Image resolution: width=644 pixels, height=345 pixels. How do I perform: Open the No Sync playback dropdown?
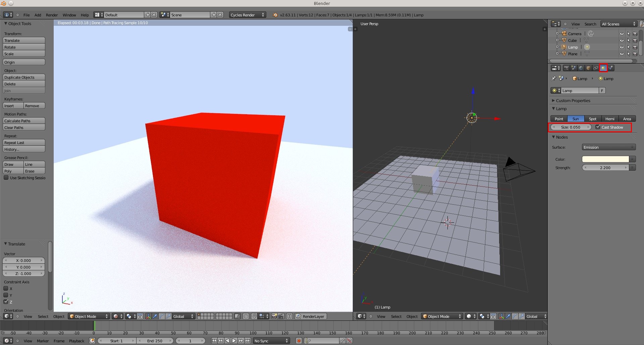coord(271,341)
